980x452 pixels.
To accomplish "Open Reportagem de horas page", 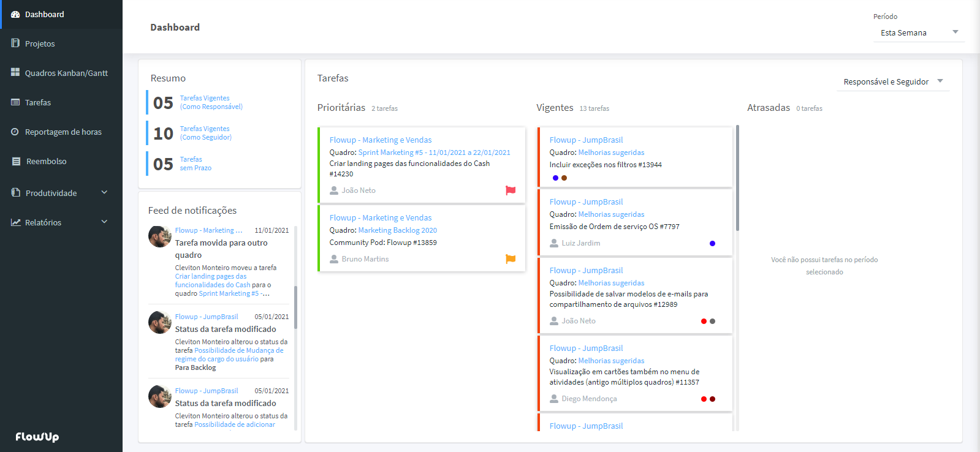I will [x=61, y=132].
